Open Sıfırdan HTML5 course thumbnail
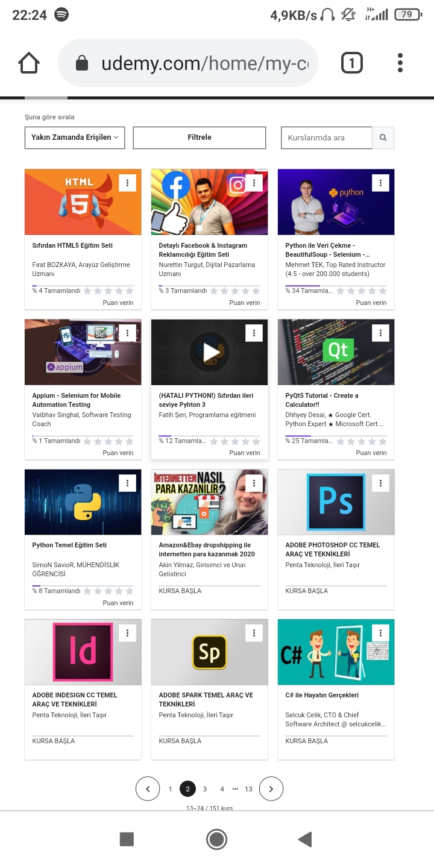Screen dimensions: 434x868 (x=83, y=202)
